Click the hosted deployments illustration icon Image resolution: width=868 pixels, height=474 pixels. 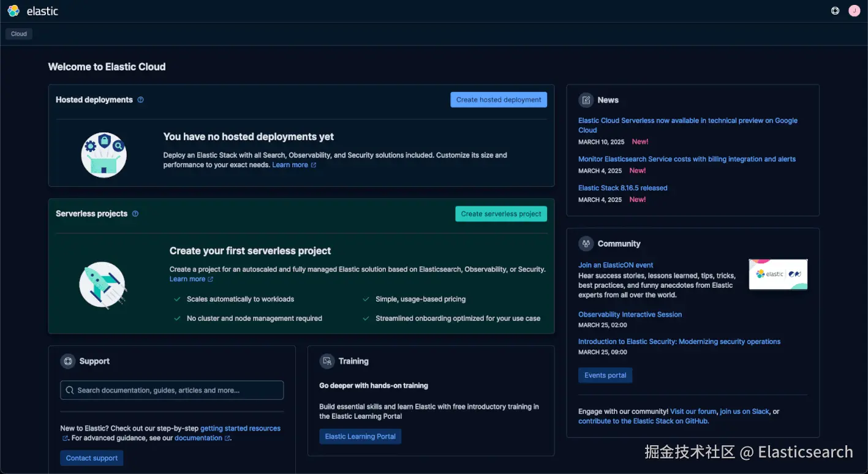click(104, 154)
